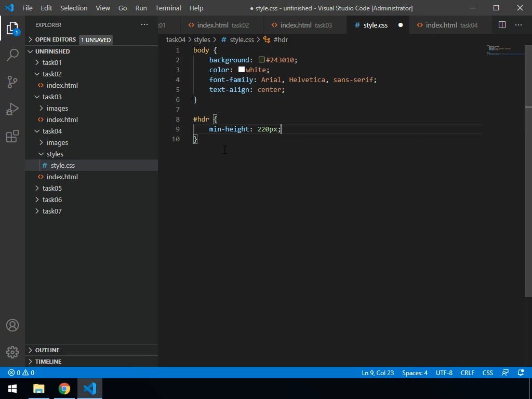Collapse the styles folder

pos(55,154)
